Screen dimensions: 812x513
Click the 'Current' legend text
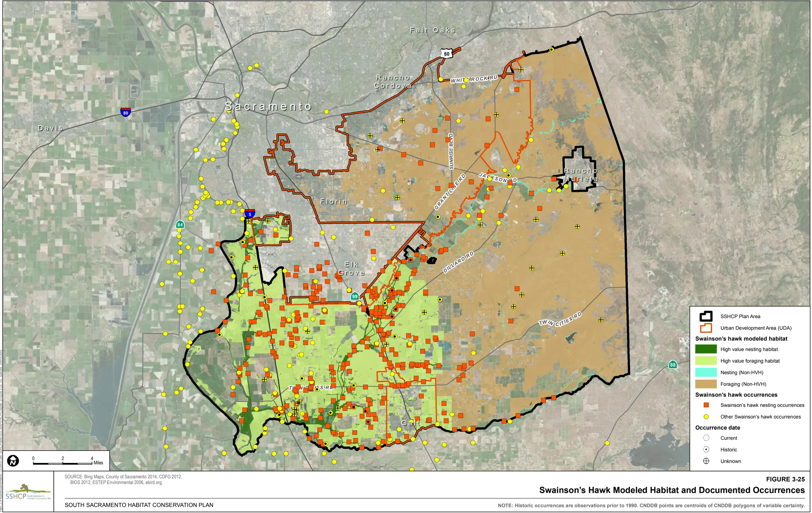(x=729, y=438)
